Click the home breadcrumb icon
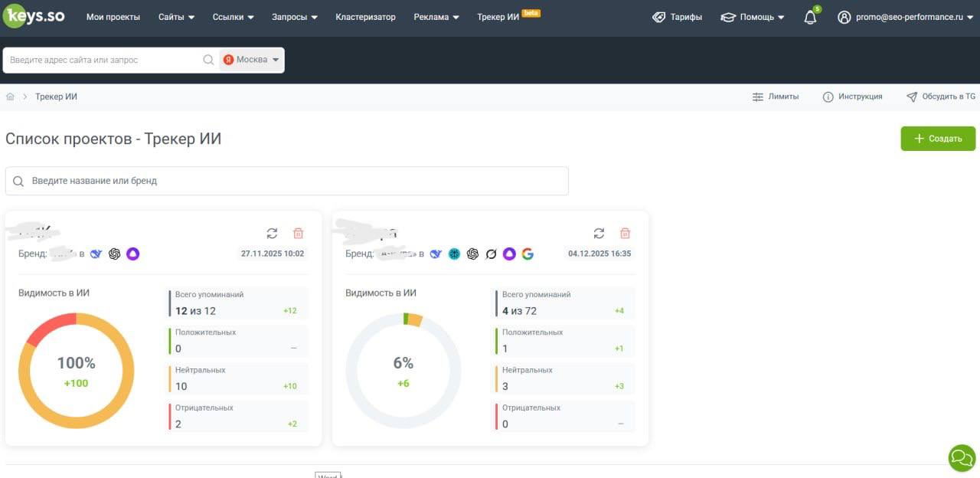The height and width of the screenshot is (478, 980). (10, 97)
